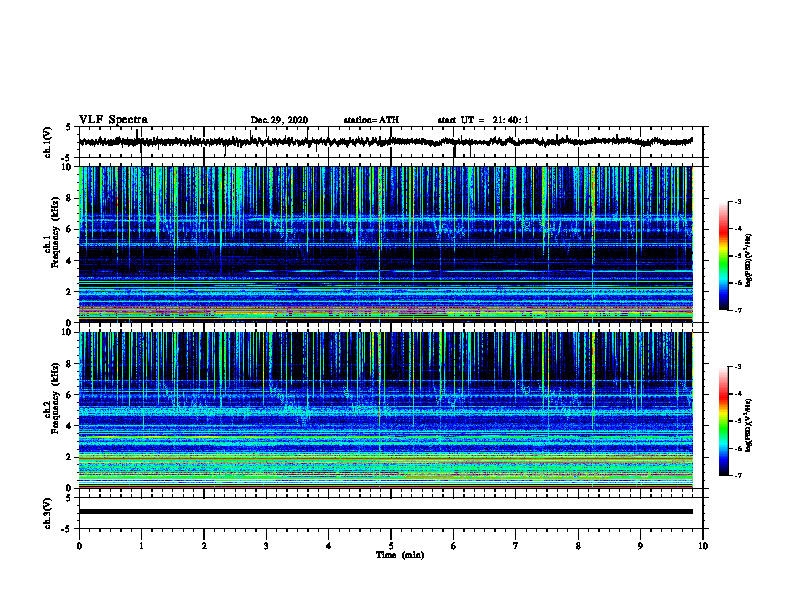Click the "-7" label on ch.2 colorbar
This screenshot has width=792, height=612.
[x=737, y=475]
